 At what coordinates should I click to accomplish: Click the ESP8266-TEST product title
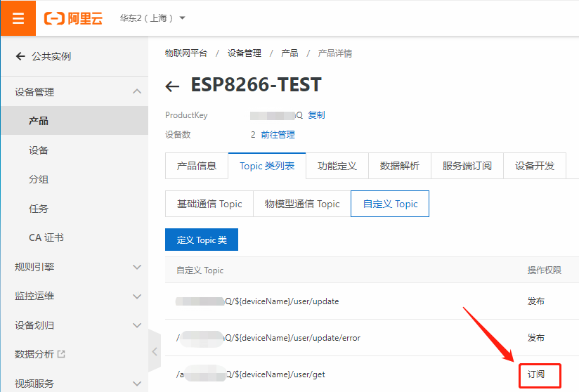[x=256, y=84]
